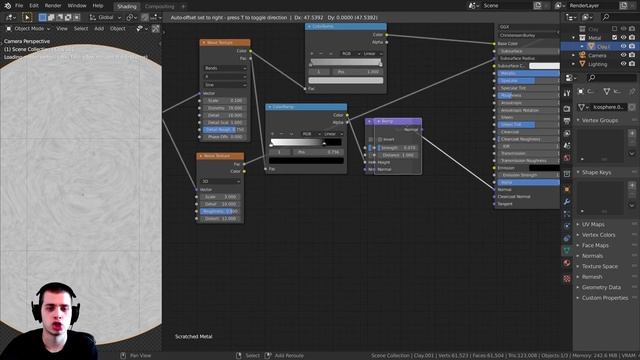Add a new shape key plus icon
640x360 pixels.
pyautogui.click(x=632, y=185)
